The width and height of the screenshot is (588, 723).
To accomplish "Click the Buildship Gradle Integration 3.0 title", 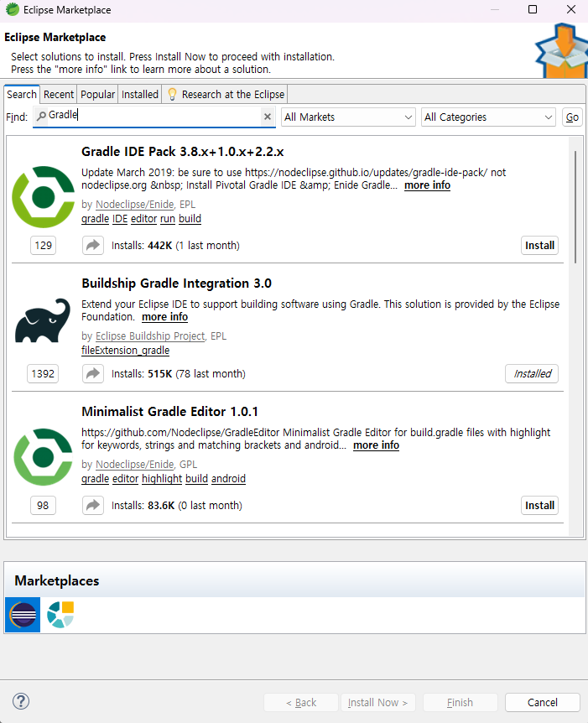I will (x=177, y=283).
